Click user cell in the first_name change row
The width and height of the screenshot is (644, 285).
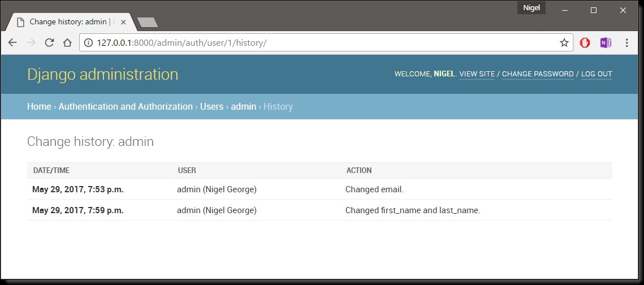[217, 210]
